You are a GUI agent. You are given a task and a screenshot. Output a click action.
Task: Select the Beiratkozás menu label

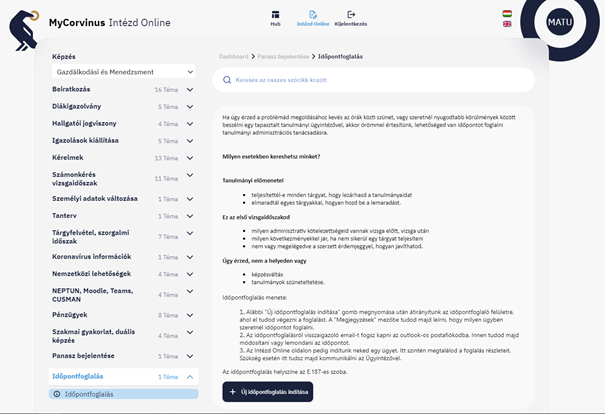[71, 89]
